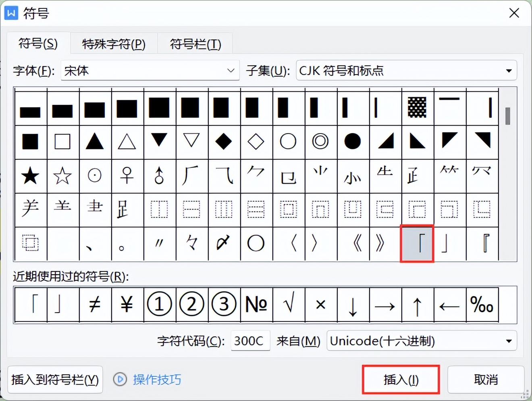Select the down arrow in recent symbols
The width and height of the screenshot is (532, 401).
point(353,305)
